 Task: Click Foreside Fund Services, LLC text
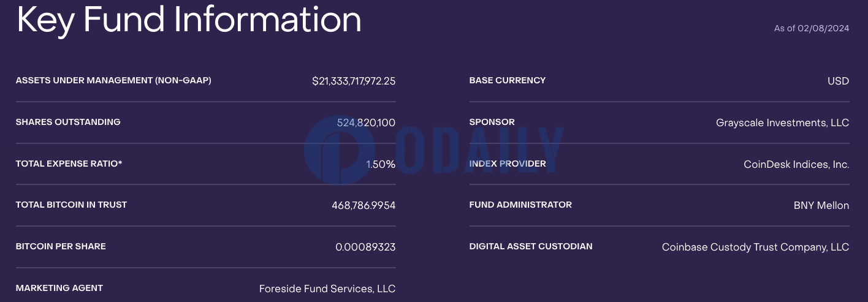coord(327,289)
